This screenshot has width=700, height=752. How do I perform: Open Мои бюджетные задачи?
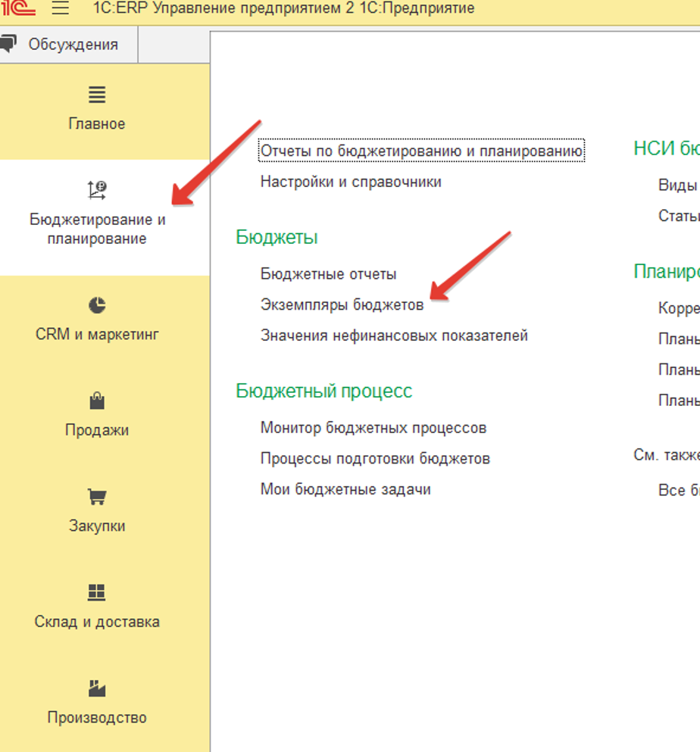pos(345,489)
